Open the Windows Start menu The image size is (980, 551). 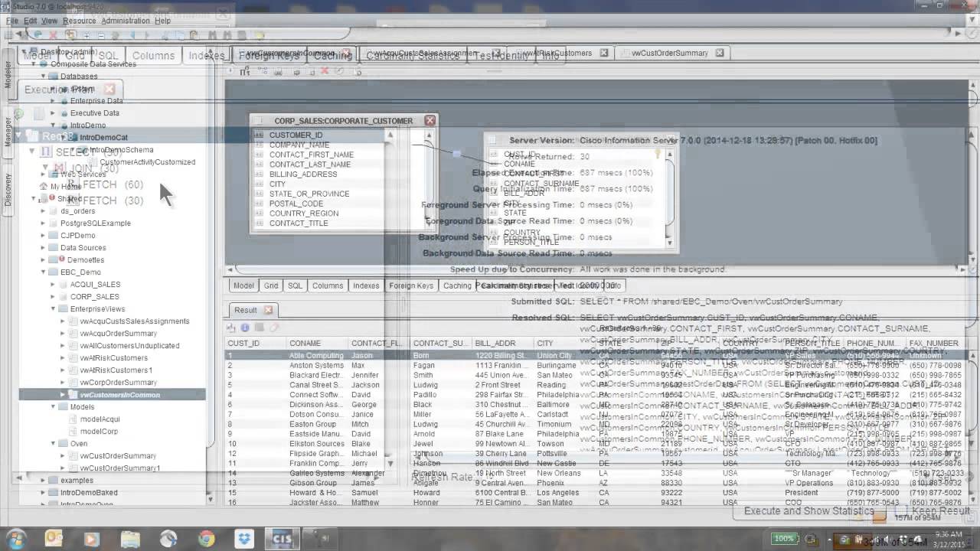pyautogui.click(x=18, y=539)
